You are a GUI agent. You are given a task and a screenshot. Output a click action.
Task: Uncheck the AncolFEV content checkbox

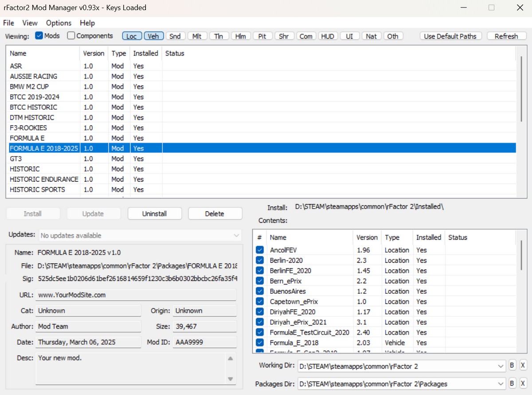(x=260, y=250)
